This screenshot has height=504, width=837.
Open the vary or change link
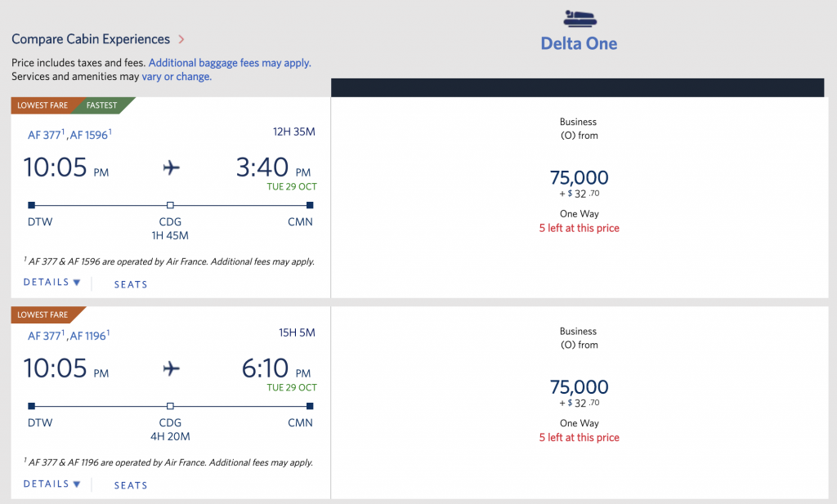(177, 76)
